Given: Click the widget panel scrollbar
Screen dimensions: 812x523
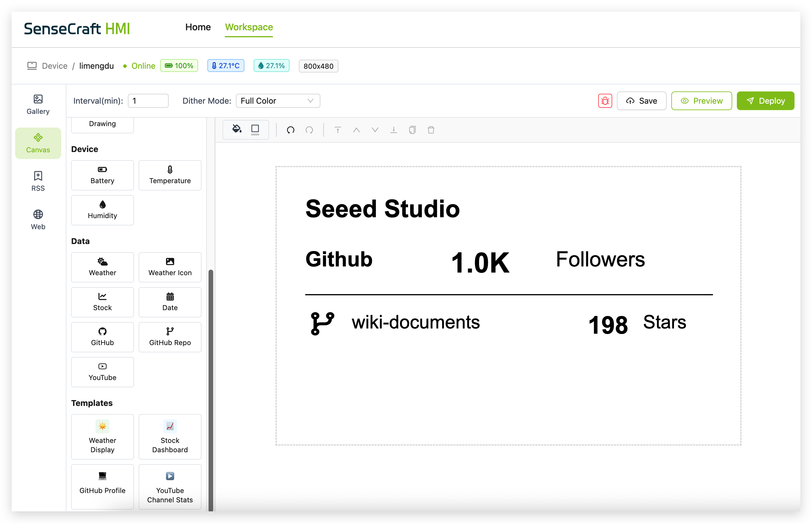Looking at the screenshot, I should (x=211, y=390).
